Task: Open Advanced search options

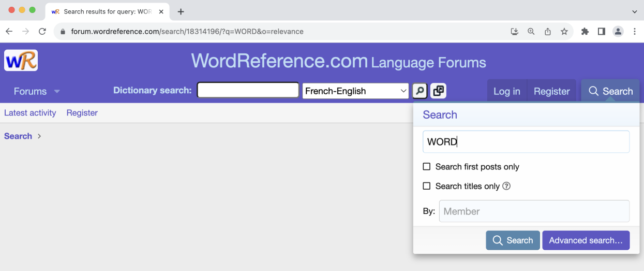Action: click(x=586, y=240)
